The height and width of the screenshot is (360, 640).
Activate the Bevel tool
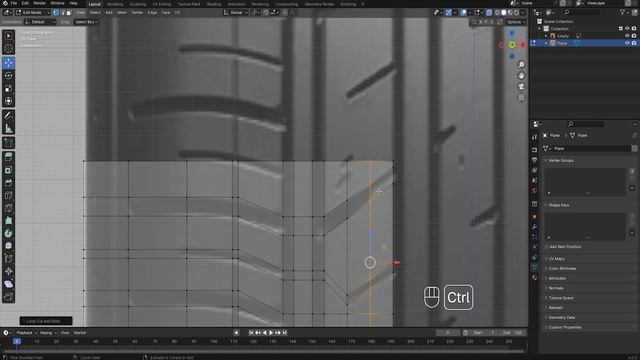(x=8, y=182)
